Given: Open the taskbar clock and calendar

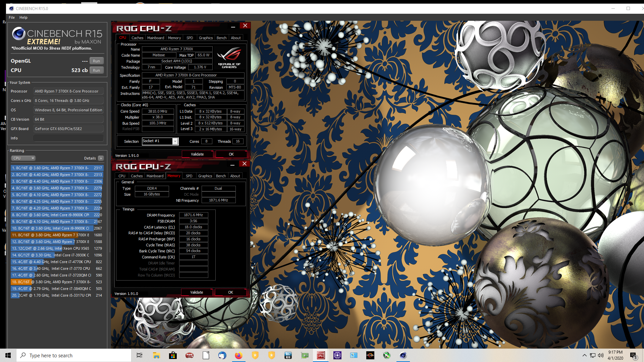Looking at the screenshot, I should [615, 355].
